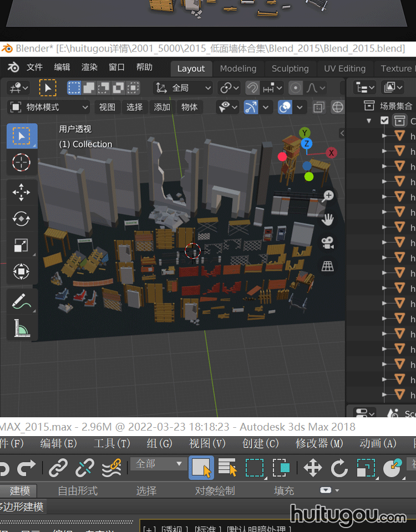
Task: Click the green Y axis on navigation gizmo
Action: (x=305, y=133)
